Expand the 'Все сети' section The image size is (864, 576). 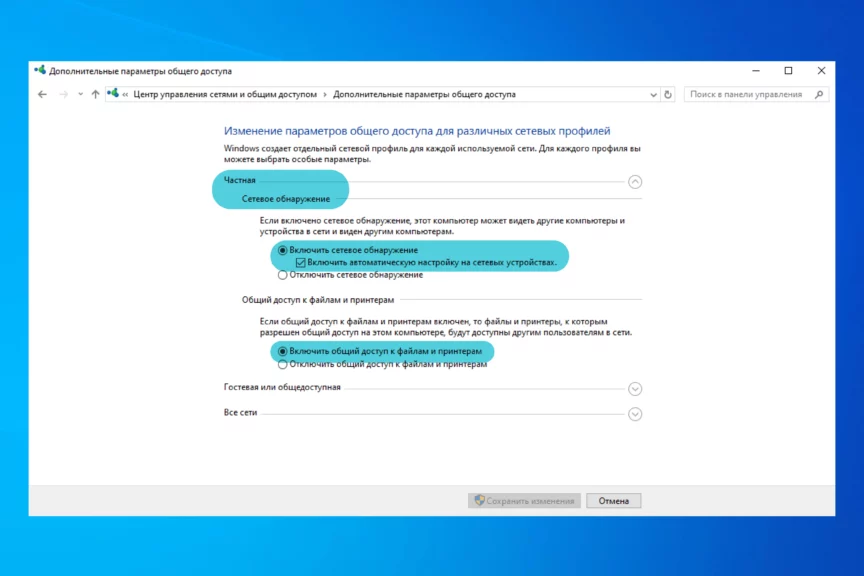[x=635, y=414]
